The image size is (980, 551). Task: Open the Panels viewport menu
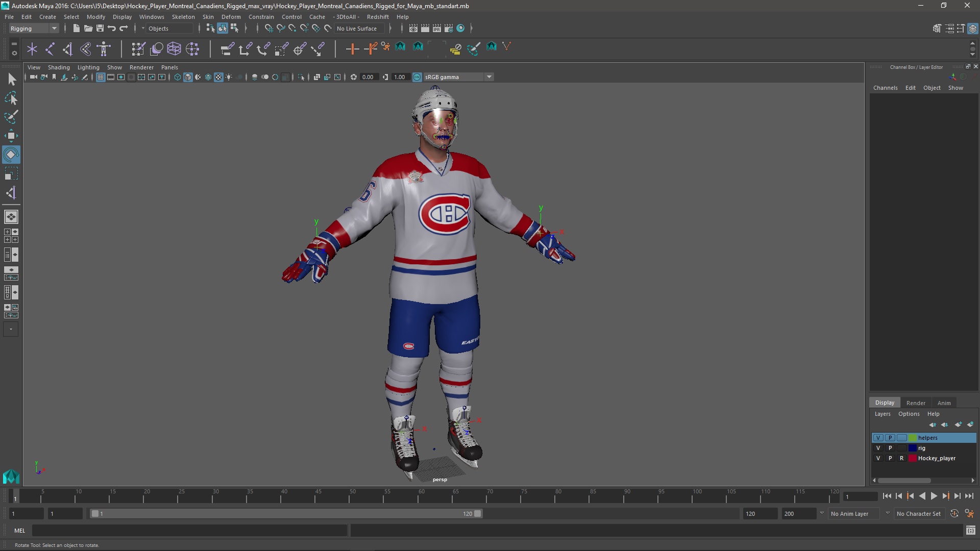click(x=169, y=67)
